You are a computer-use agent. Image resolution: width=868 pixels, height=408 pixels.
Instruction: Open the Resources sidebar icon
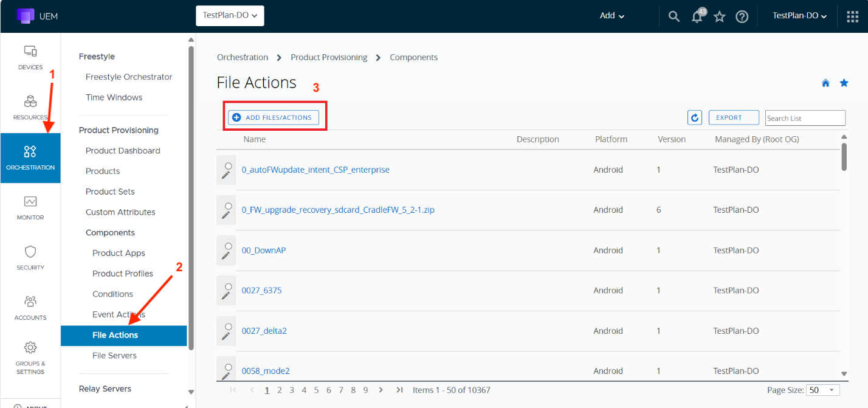pos(30,102)
